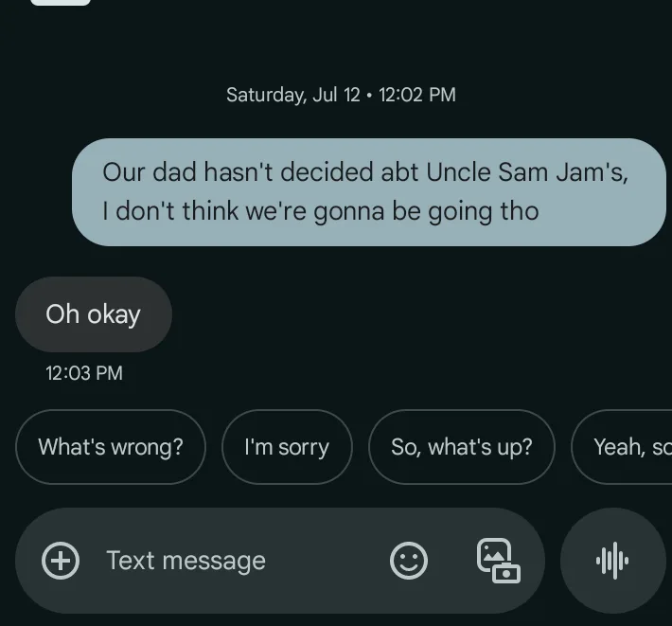Start recording a voice message
The image size is (672, 626).
pos(613,561)
